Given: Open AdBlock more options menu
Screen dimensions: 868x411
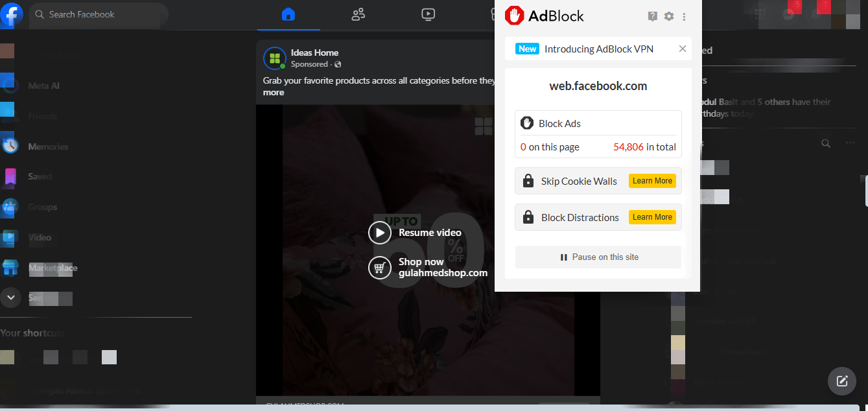Looking at the screenshot, I should pyautogui.click(x=685, y=16).
